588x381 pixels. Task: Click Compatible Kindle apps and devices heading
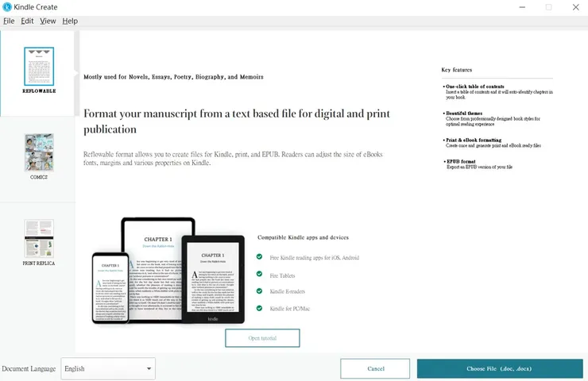[303, 237]
